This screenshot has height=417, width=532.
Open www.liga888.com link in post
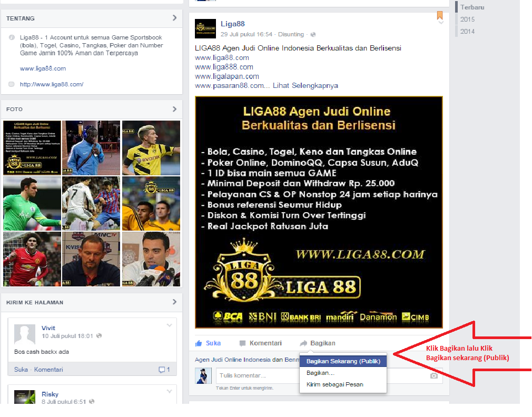[x=224, y=67]
